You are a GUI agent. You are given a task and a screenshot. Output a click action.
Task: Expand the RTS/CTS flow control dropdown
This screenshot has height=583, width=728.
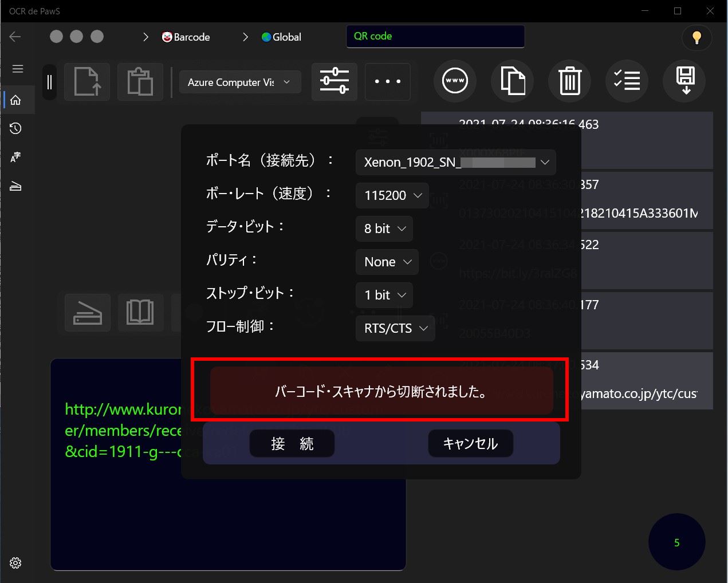click(x=395, y=328)
